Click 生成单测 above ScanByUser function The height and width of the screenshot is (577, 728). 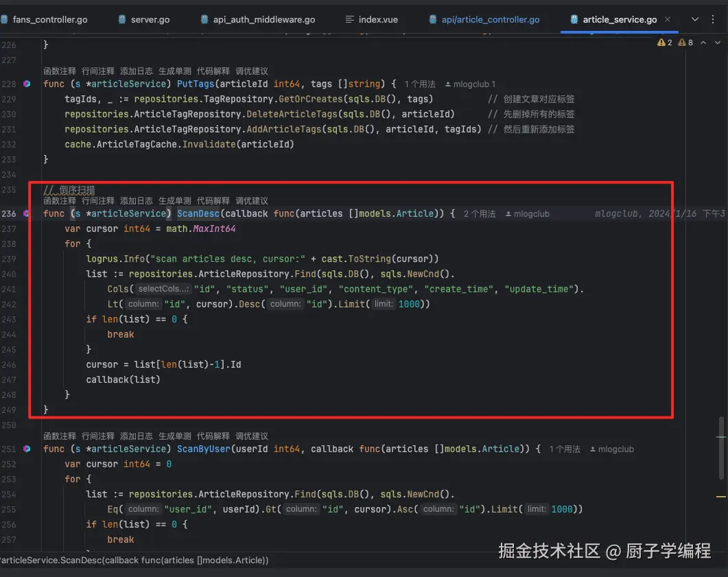174,436
